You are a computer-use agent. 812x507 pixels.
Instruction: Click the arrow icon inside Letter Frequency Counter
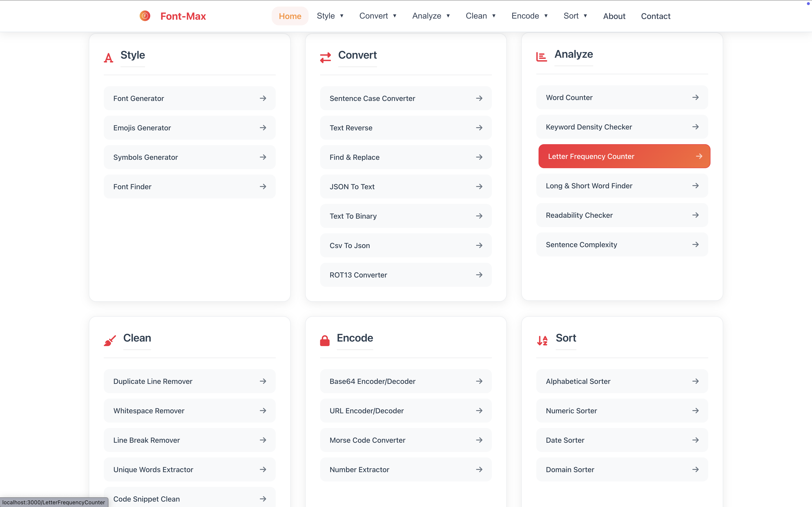coord(700,156)
